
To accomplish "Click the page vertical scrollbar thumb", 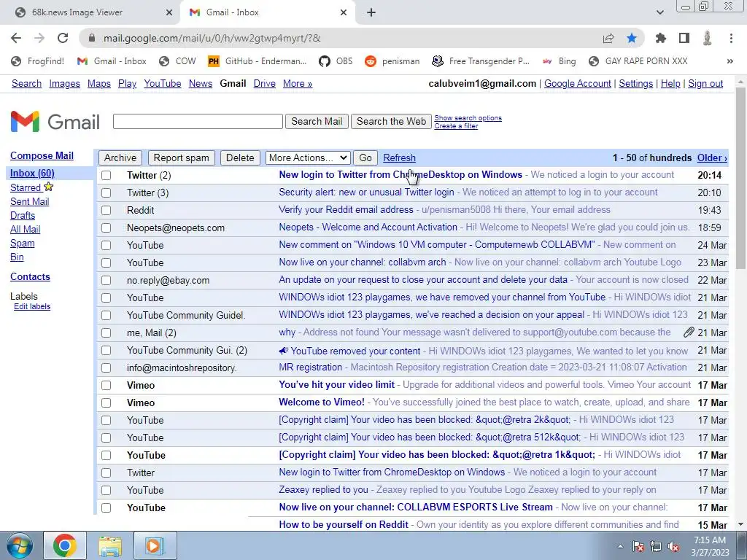I will click(x=740, y=179).
